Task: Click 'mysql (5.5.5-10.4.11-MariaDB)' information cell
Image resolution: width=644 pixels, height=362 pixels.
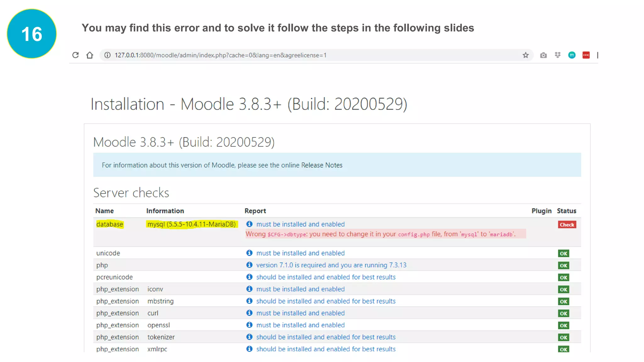Action: [x=192, y=224]
